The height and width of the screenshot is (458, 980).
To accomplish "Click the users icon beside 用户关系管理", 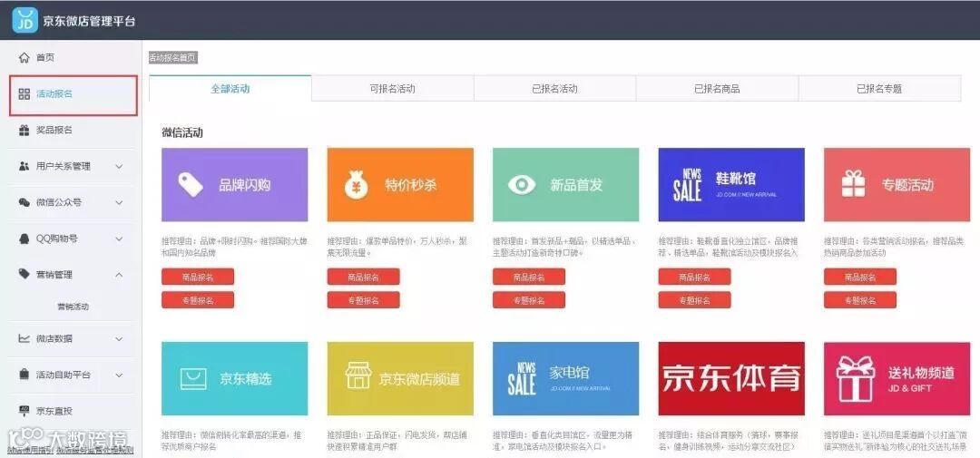I will coord(24,166).
